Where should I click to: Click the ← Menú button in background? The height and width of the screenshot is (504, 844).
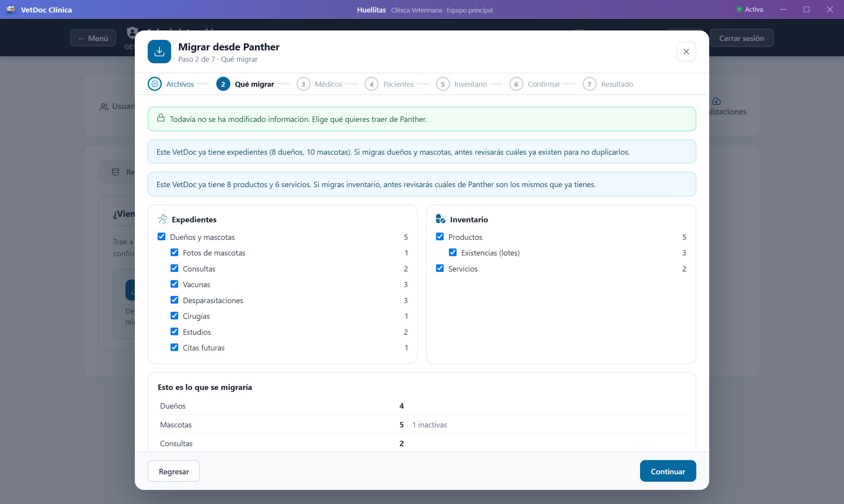[x=93, y=38]
